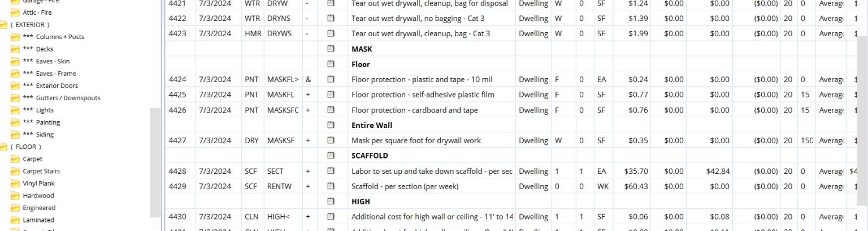
Task: Click the note icon beside the MASK heading
Action: click(331, 49)
